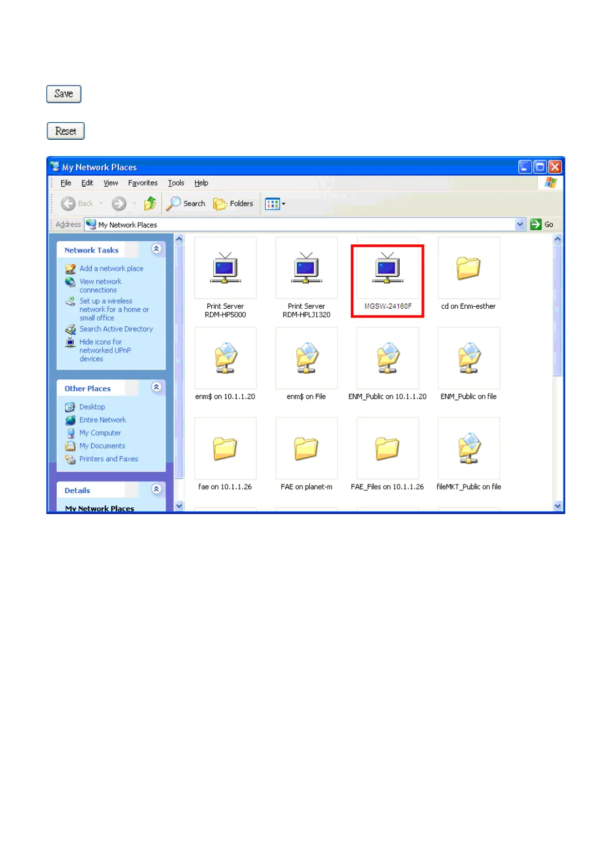613x868 pixels.
Task: Click Set up a wireless network link
Action: [114, 309]
